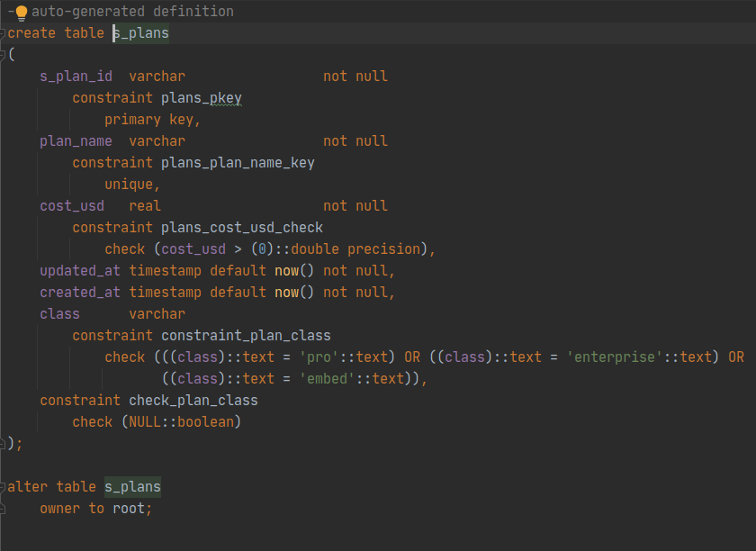Place cursor on s_plans in create table line
756x551 pixels.
point(140,33)
